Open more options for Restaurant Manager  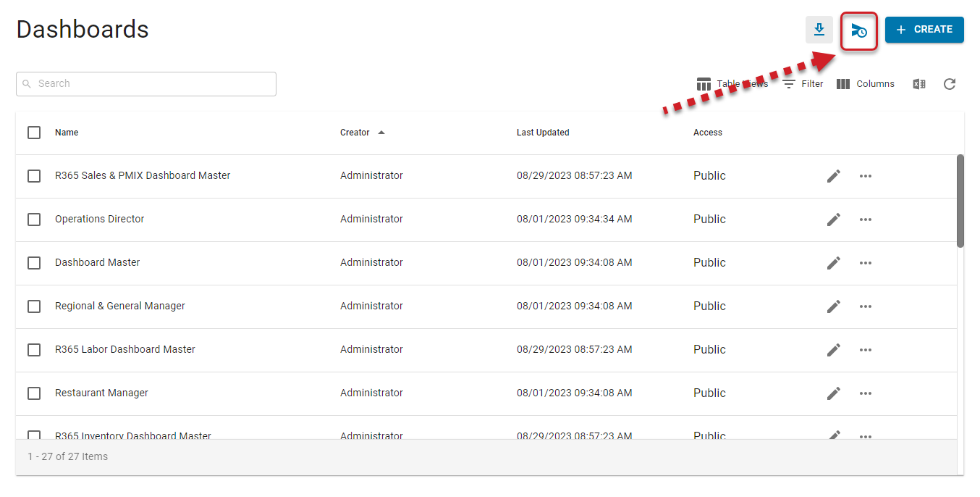click(x=866, y=393)
